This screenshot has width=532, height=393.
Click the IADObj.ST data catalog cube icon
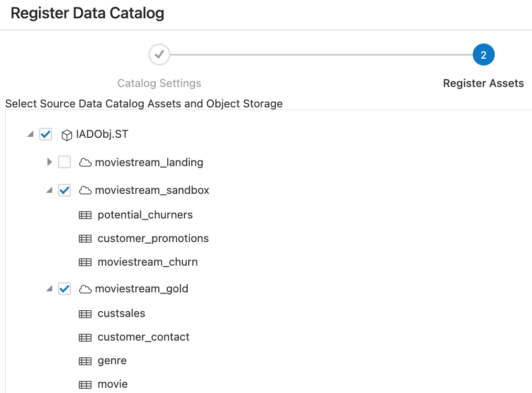(x=67, y=135)
